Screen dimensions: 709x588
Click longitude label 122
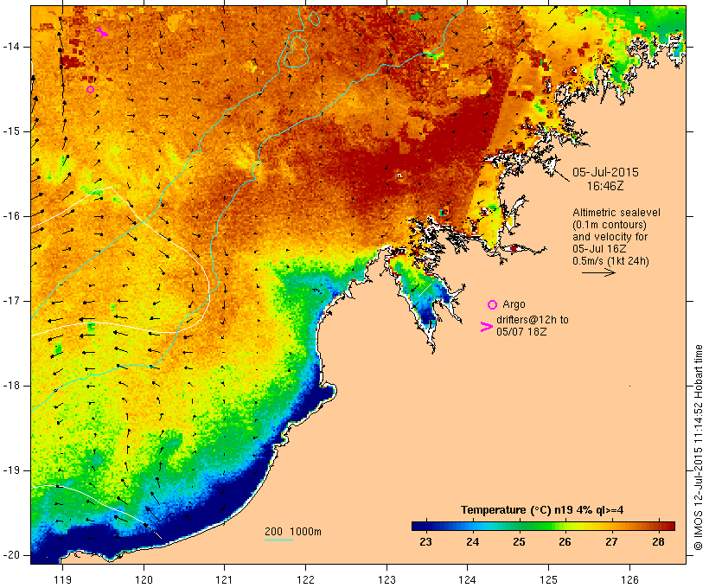click(x=306, y=579)
